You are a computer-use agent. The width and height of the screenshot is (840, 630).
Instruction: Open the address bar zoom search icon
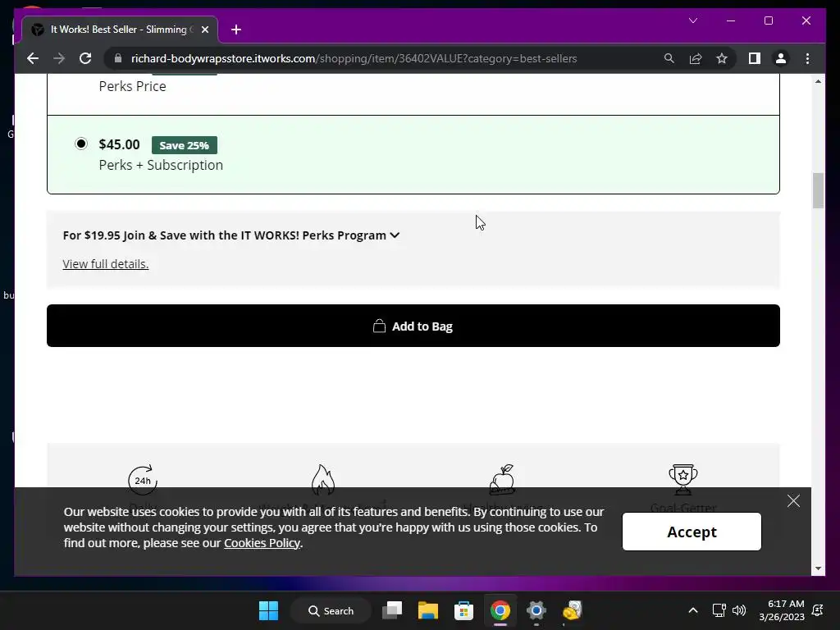click(669, 58)
